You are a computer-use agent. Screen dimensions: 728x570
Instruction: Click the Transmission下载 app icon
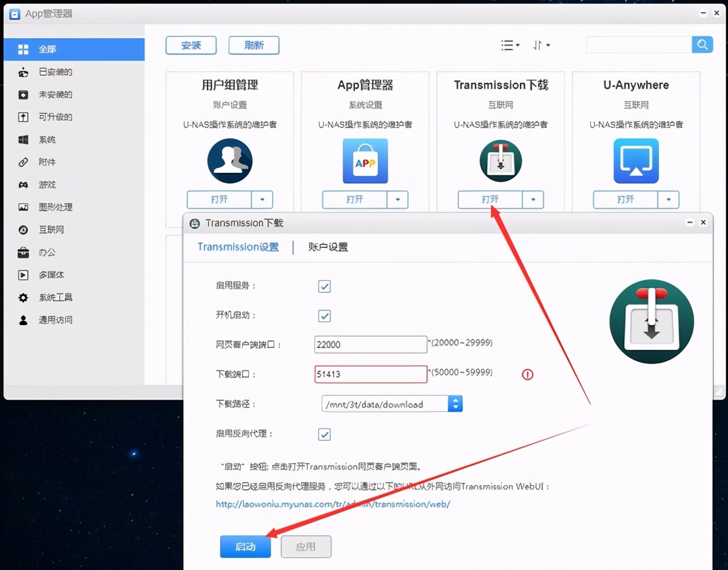(x=500, y=161)
